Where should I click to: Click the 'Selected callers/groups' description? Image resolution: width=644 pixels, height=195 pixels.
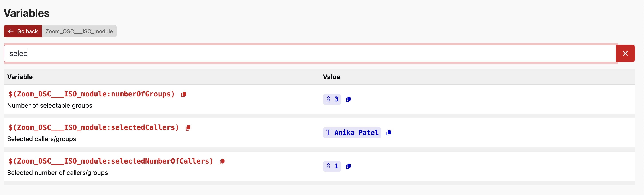tap(41, 139)
